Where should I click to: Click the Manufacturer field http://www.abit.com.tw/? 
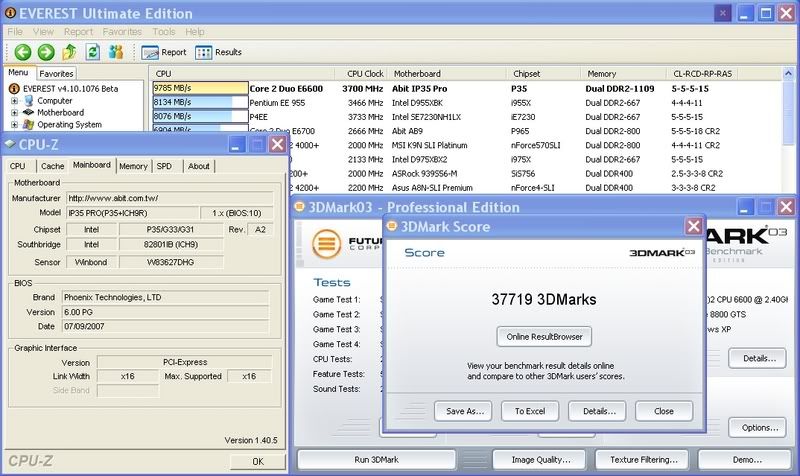[169, 198]
